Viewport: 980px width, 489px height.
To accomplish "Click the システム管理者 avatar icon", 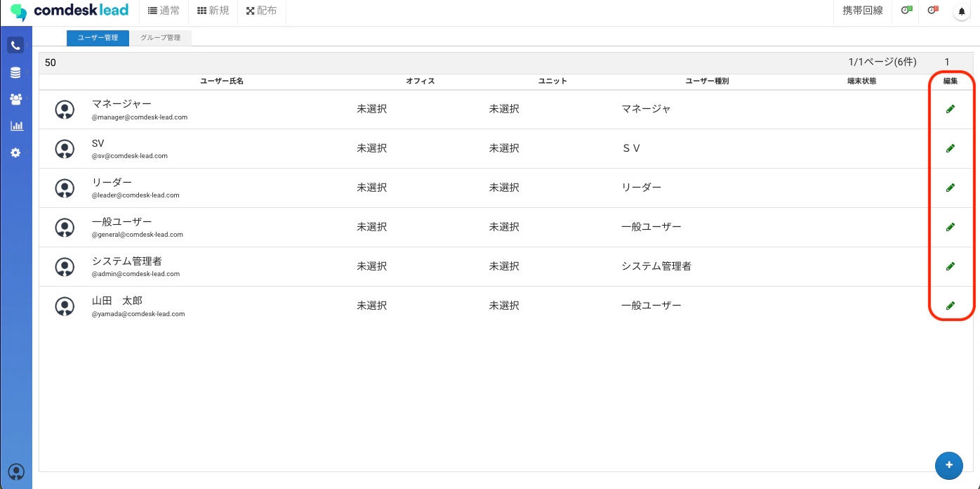I will (x=65, y=267).
